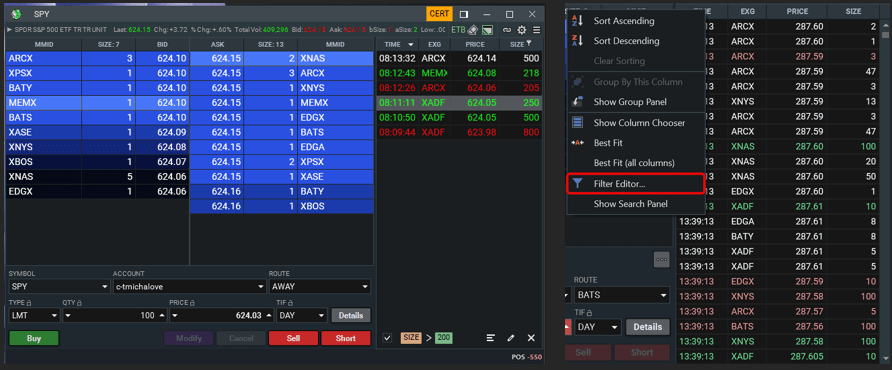Open the hamburger menu in SPY window toolbar

point(536,30)
